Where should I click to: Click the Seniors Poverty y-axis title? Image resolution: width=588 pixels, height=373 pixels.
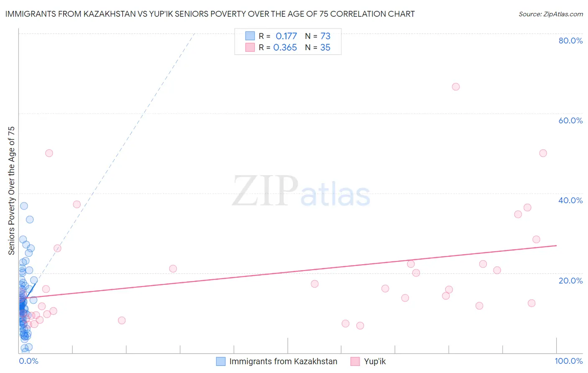coord(11,191)
